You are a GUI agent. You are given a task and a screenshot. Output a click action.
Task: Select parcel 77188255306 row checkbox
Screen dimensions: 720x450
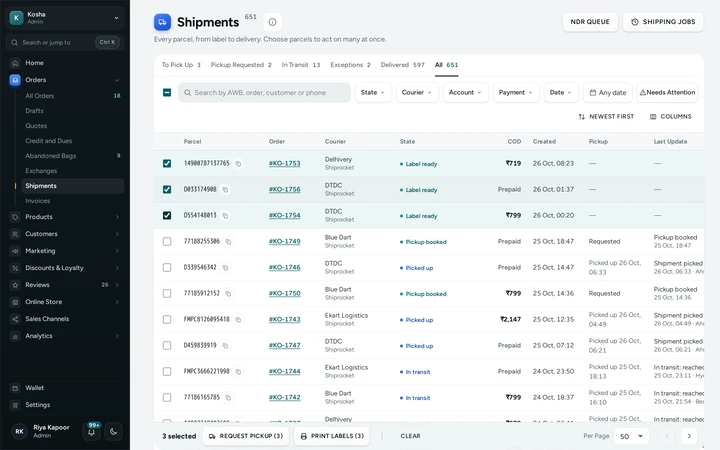[167, 242]
